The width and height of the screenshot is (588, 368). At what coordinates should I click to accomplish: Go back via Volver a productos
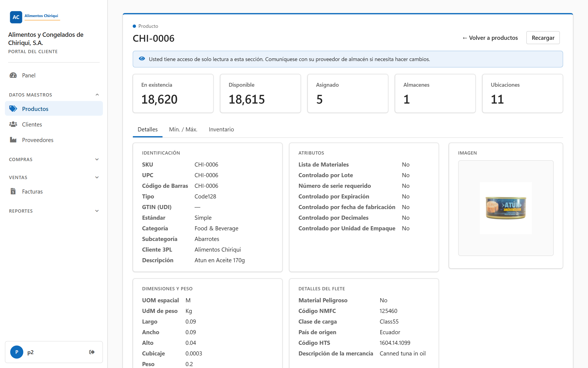coord(490,38)
